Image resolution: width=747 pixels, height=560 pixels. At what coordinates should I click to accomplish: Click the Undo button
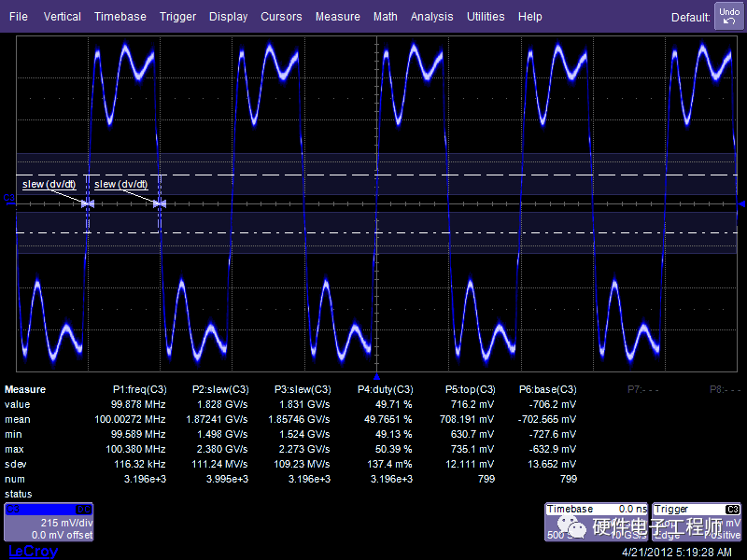[x=728, y=16]
